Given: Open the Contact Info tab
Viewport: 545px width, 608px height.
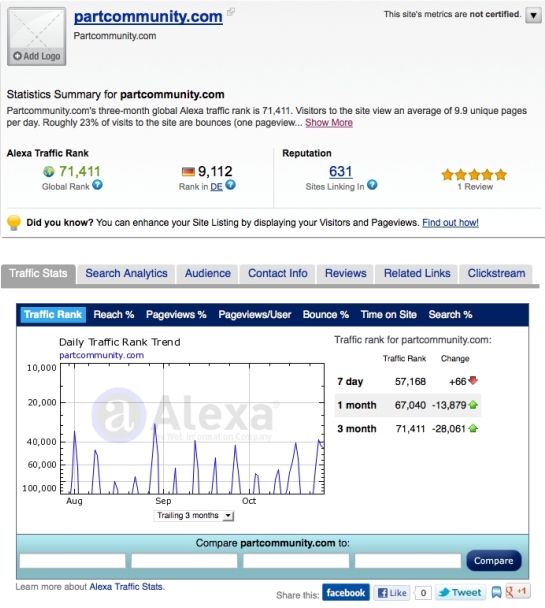Looking at the screenshot, I should point(278,273).
